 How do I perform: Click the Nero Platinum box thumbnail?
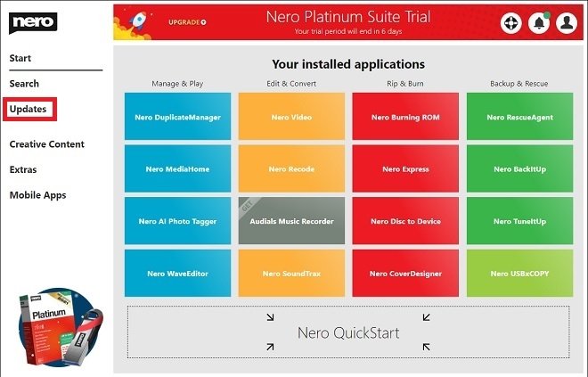coord(61,327)
